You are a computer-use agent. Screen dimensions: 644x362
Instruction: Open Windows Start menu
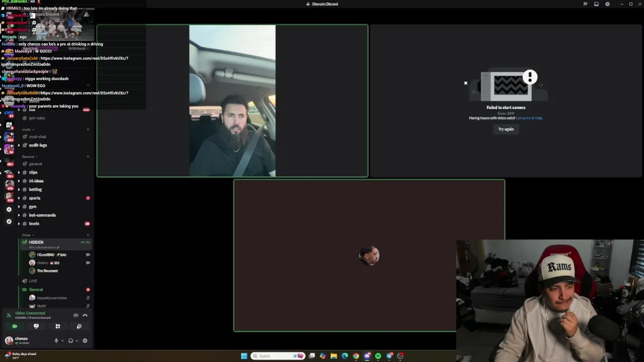click(x=244, y=356)
